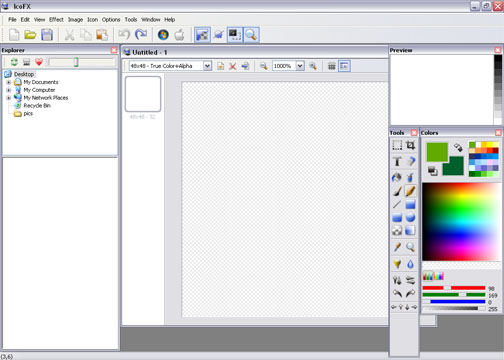Zoom in using editor toolbar magnifier

coord(313,66)
